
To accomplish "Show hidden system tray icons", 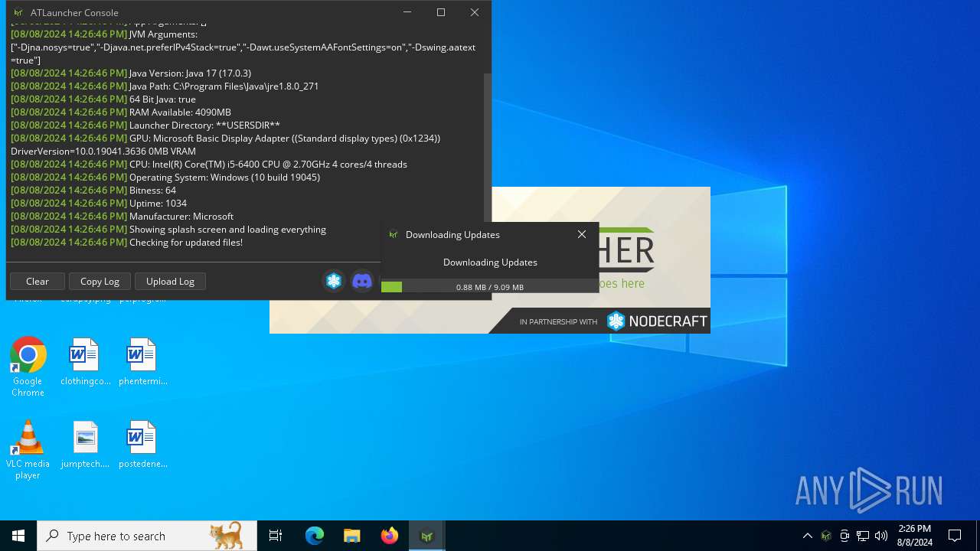I will (807, 536).
